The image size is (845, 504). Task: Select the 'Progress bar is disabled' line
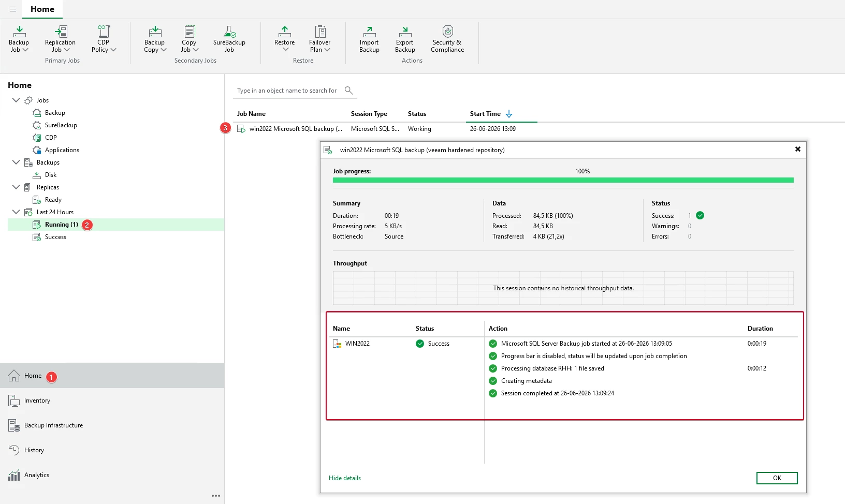coord(594,356)
